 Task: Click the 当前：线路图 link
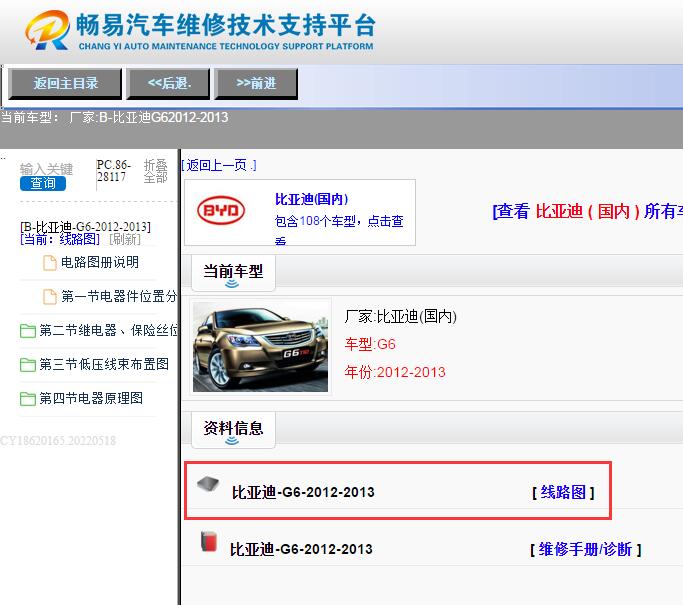(x=60, y=239)
